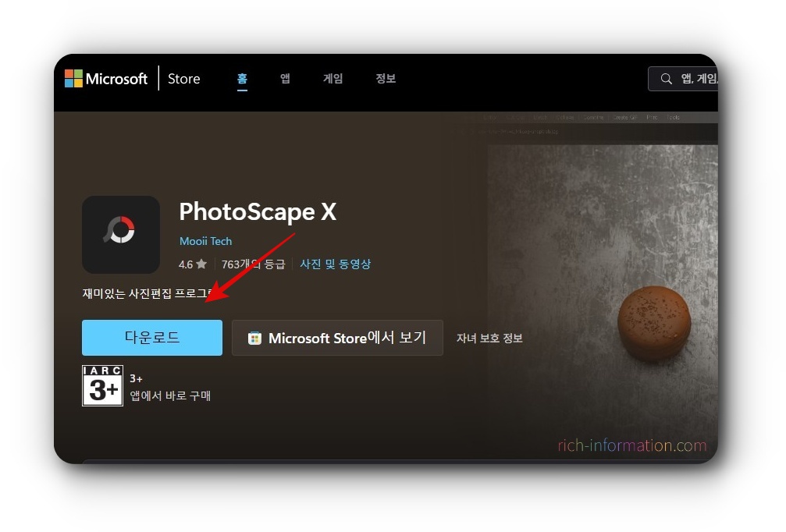Click the 재미있는 사진편집 description text

[x=148, y=293]
